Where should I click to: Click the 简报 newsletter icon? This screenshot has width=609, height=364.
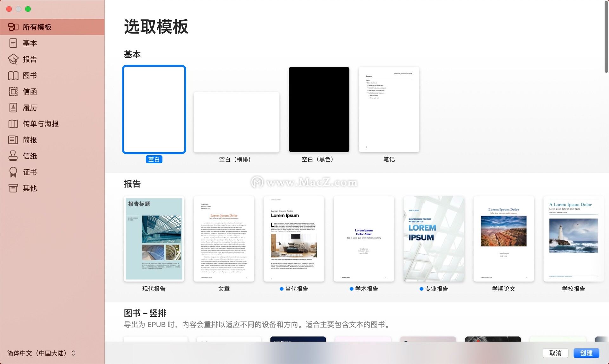13,140
